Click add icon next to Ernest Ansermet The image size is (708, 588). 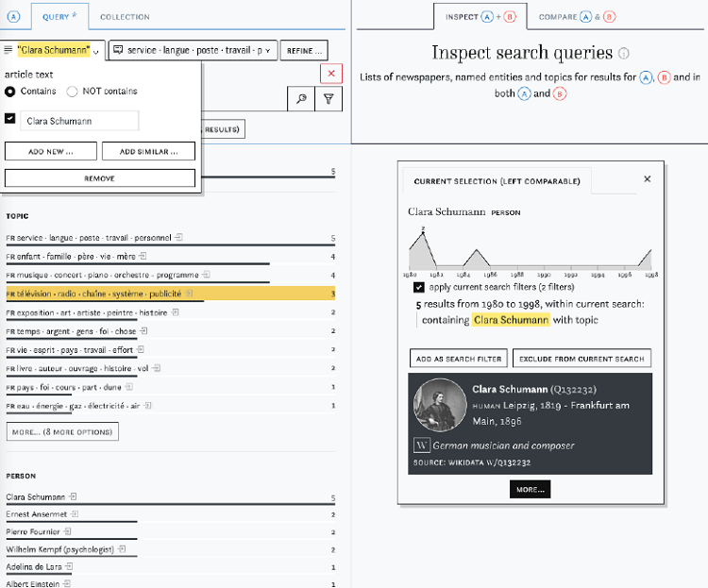75,514
